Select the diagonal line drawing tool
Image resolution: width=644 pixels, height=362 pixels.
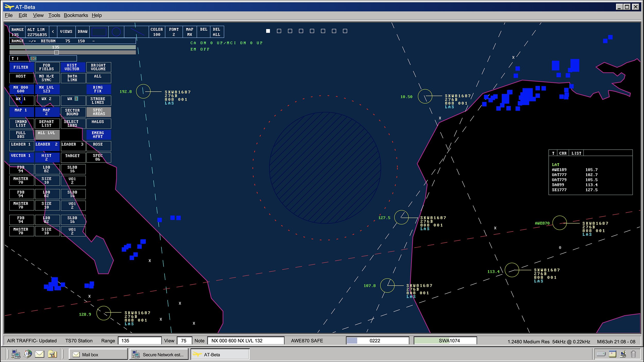(x=137, y=31)
